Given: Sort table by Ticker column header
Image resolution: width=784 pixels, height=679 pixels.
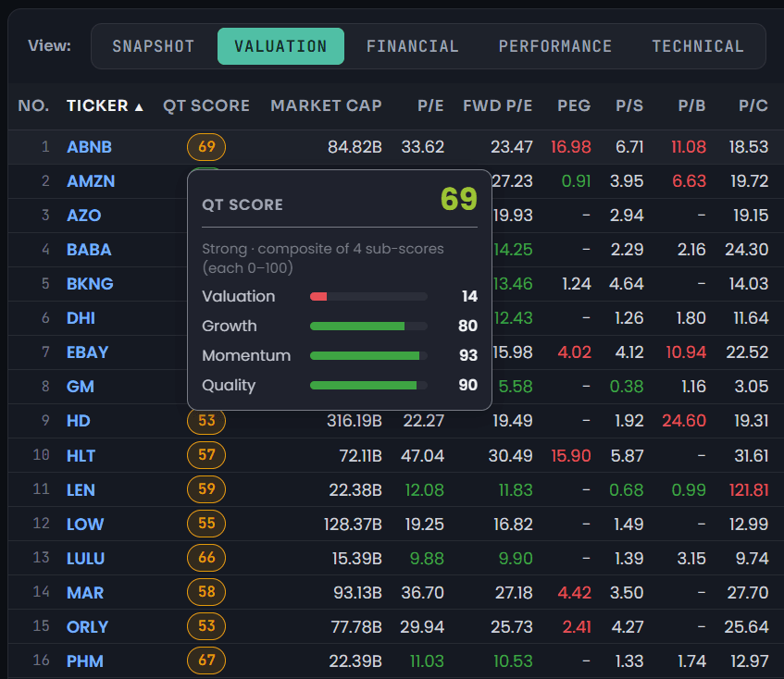Looking at the screenshot, I should (x=105, y=106).
